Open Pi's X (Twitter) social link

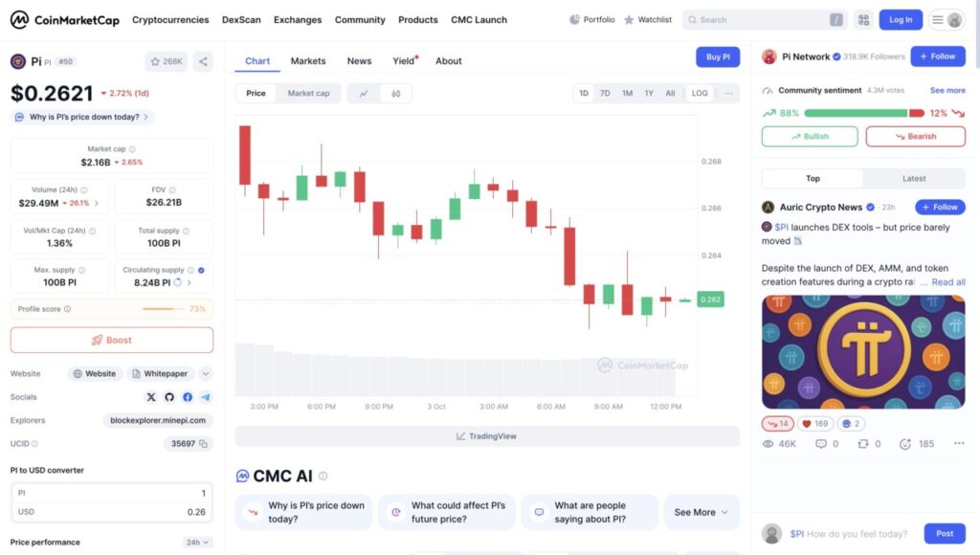point(151,397)
